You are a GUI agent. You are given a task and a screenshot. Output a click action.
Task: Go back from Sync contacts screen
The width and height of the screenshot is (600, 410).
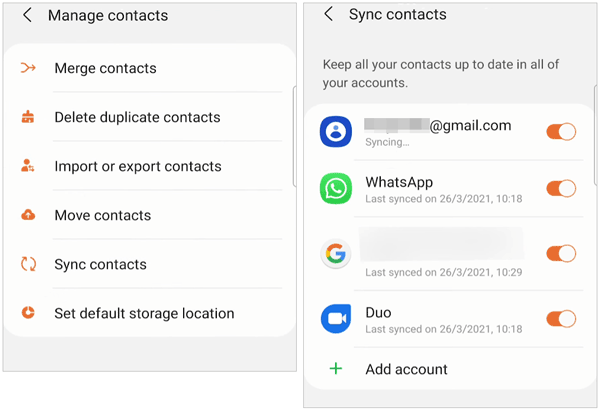328,14
